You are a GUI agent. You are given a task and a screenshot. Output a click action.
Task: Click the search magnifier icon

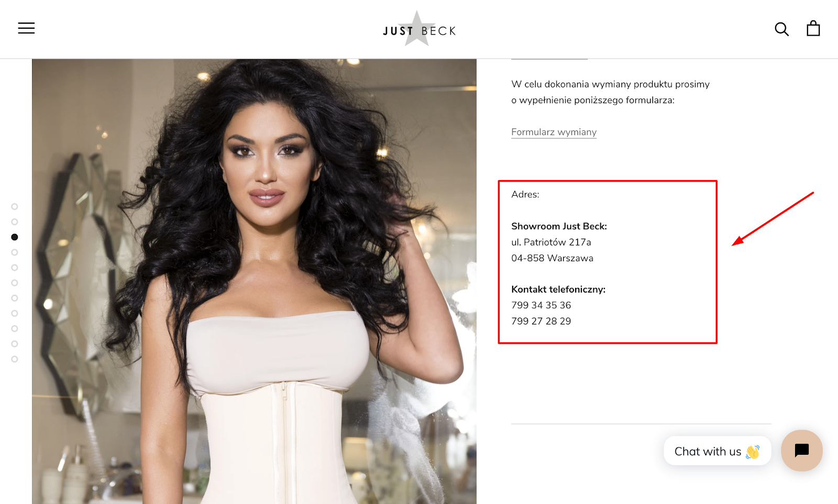[x=781, y=29]
